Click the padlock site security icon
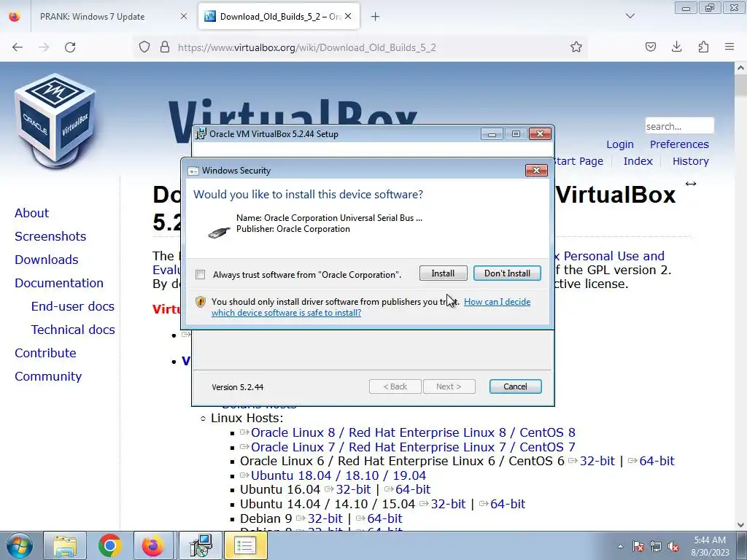The width and height of the screenshot is (747, 560). click(165, 47)
